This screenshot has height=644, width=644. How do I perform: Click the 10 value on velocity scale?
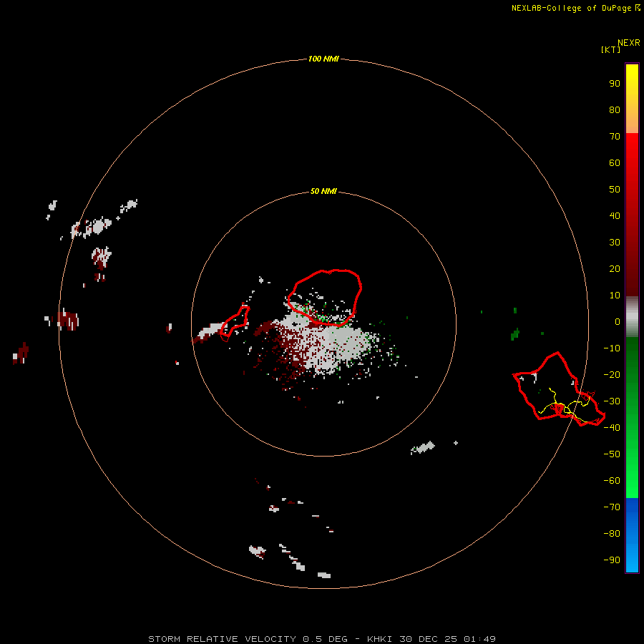(615, 296)
